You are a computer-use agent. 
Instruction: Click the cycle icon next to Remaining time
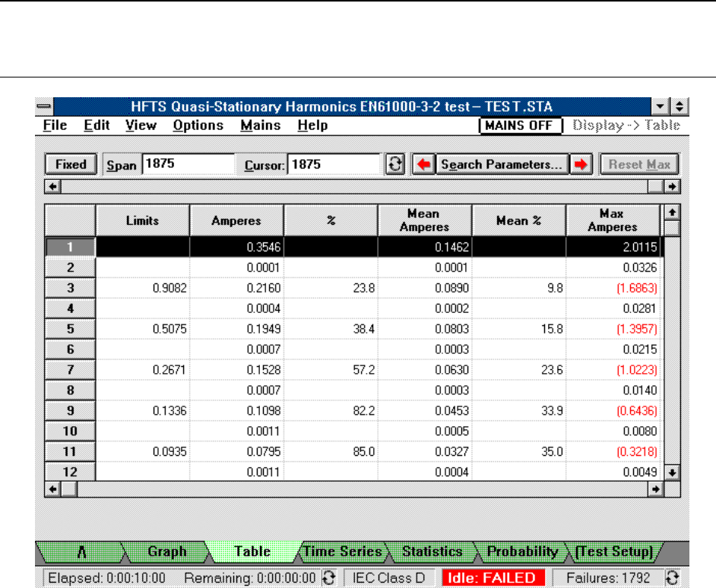coord(330,577)
